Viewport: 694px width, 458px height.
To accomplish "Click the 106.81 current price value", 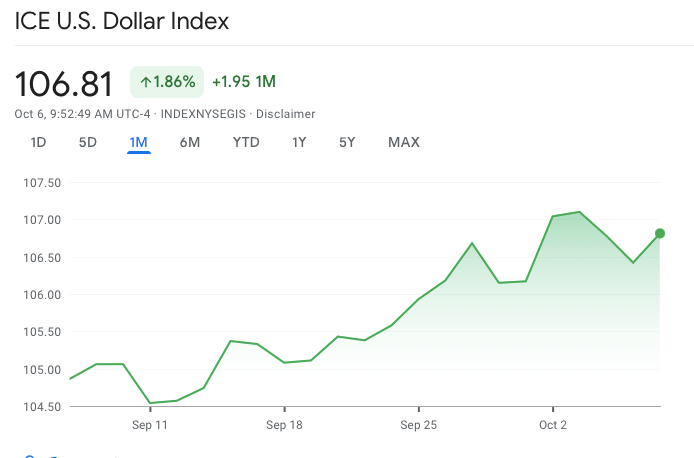I will [x=64, y=82].
